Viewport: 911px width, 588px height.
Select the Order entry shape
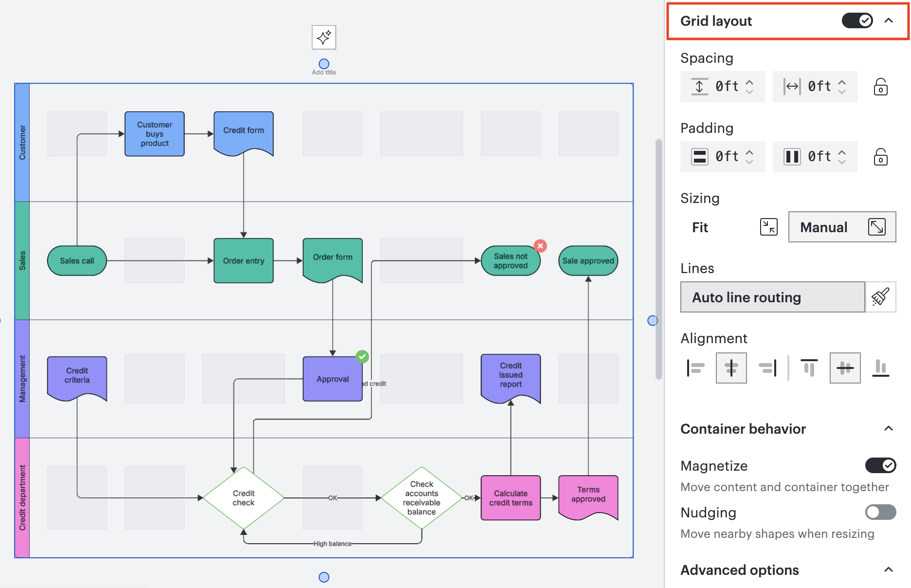(x=243, y=261)
